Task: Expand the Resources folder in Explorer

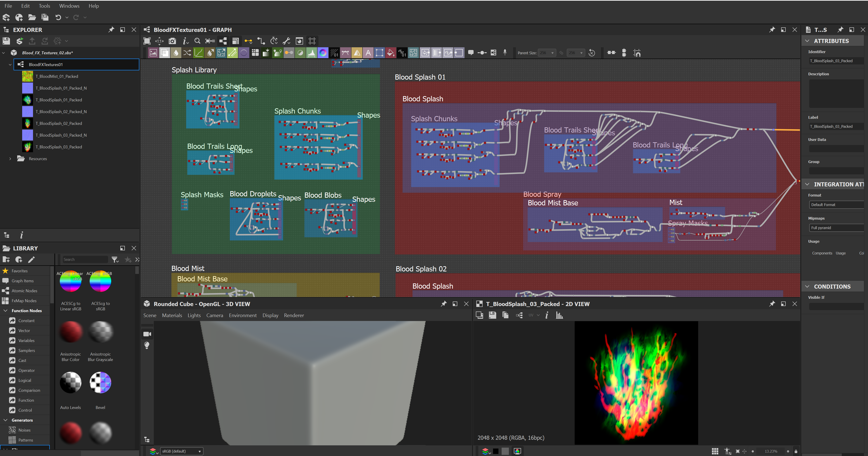Action: (x=10, y=159)
